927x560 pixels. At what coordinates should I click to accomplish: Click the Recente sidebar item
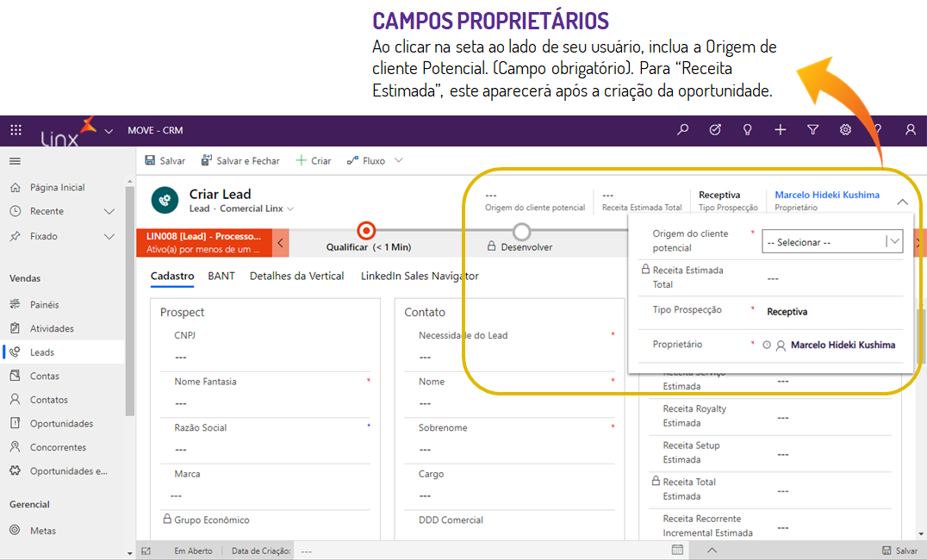pos(47,211)
